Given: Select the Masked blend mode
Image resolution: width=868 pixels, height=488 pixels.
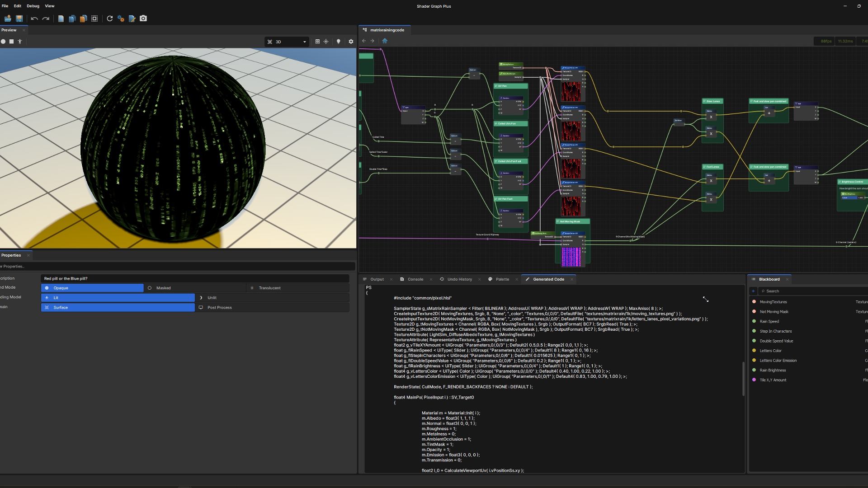Looking at the screenshot, I should pos(163,288).
